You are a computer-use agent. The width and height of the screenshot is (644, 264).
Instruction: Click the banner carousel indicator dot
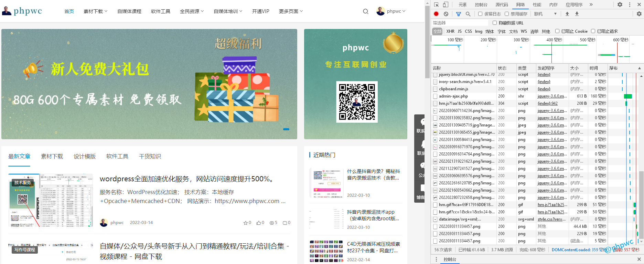click(286, 129)
